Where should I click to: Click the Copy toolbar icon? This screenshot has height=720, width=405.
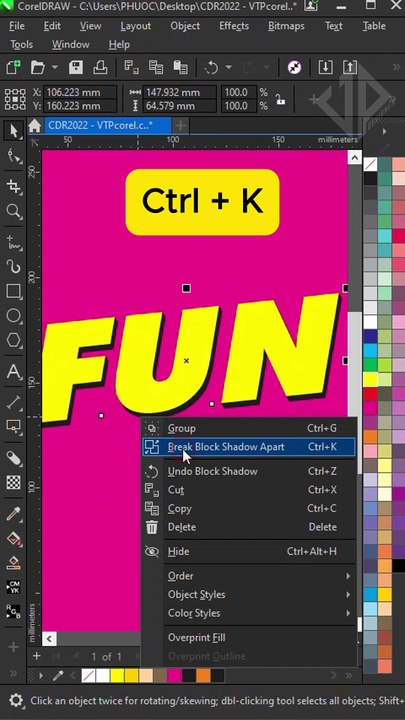pyautogui.click(x=156, y=68)
